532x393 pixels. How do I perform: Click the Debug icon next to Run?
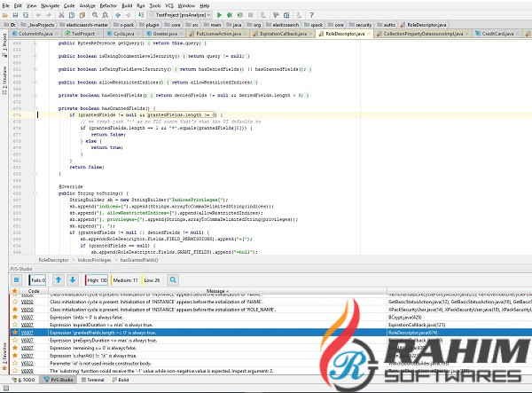tap(231, 15)
